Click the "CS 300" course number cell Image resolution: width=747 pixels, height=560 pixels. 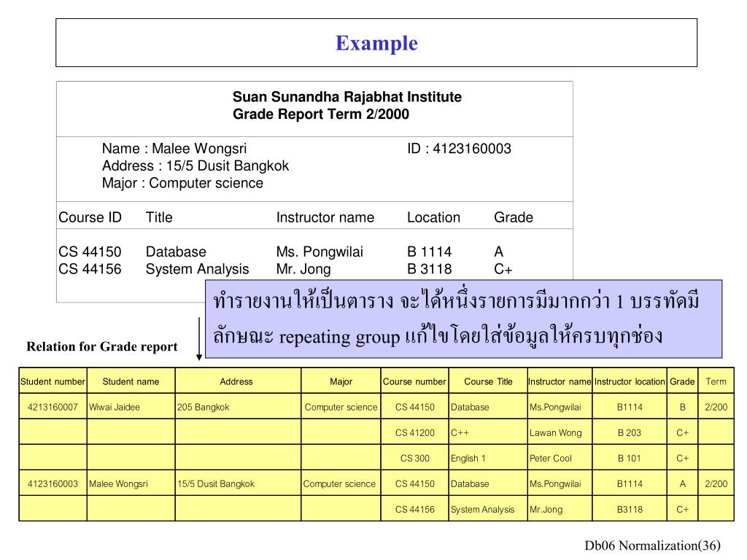point(415,458)
